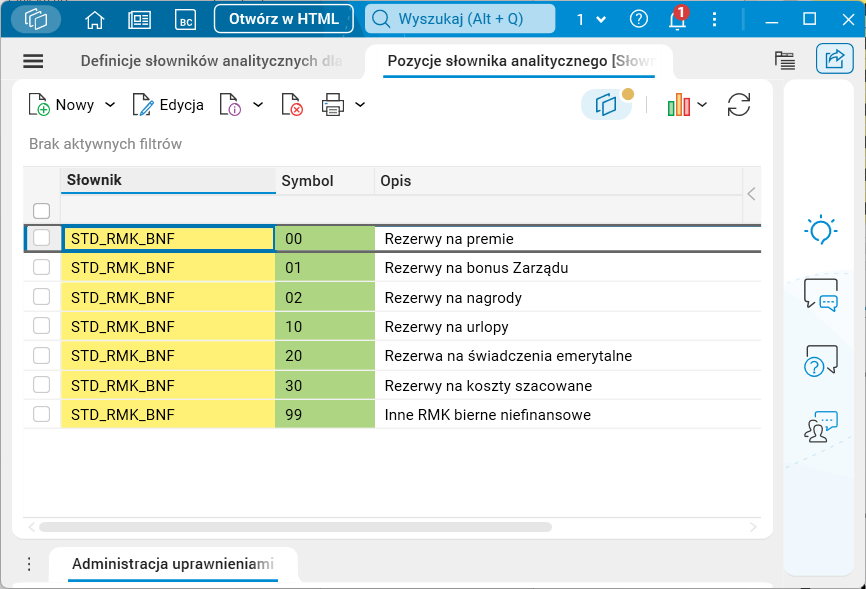Select the delete record icon
This screenshot has height=589, width=866.
point(291,105)
